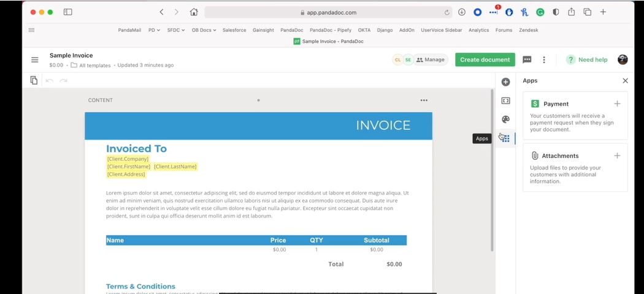Open the PandaDoc hamburger menu
The width and height of the screenshot is (644, 294).
(x=35, y=60)
